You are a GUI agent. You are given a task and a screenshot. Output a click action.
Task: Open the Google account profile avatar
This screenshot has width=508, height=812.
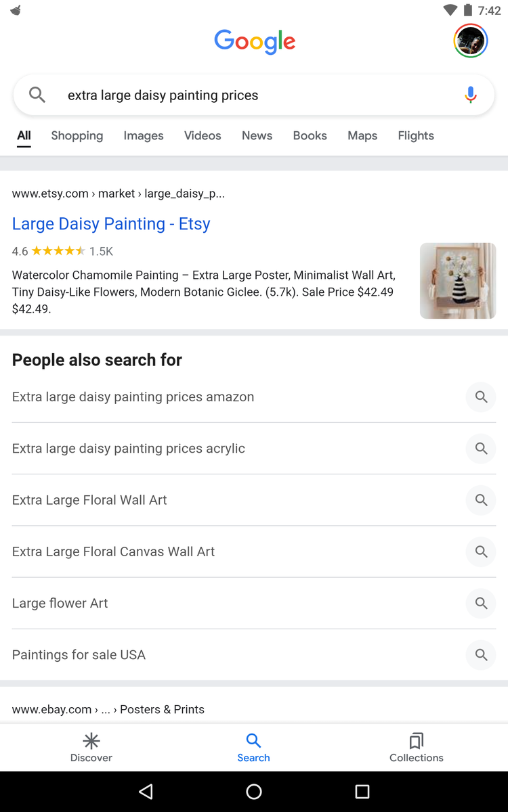coord(470,41)
